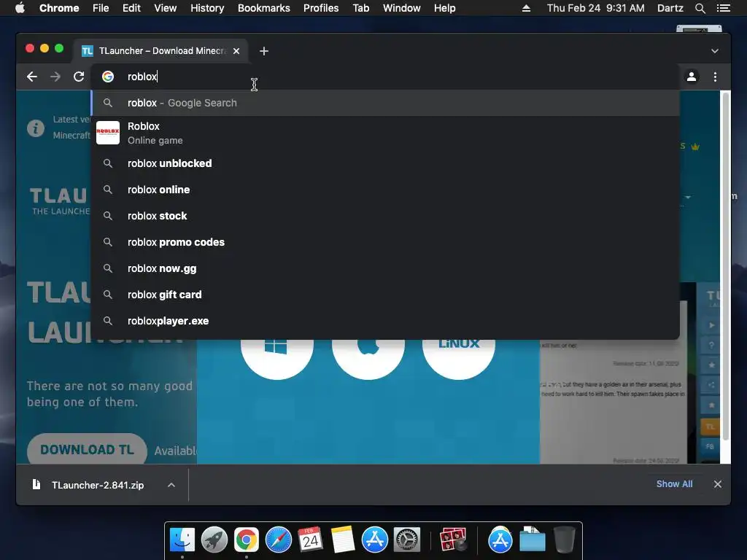Click Show All downloads link
The image size is (747, 560).
(674, 484)
